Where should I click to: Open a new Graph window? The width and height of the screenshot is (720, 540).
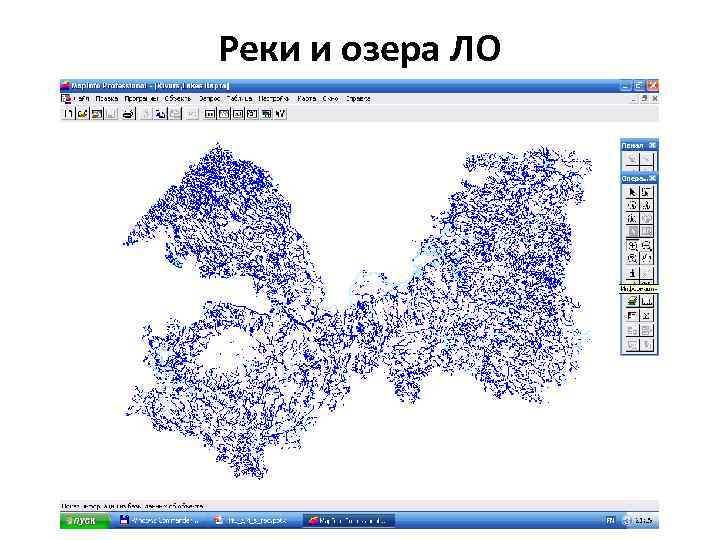tap(238, 113)
